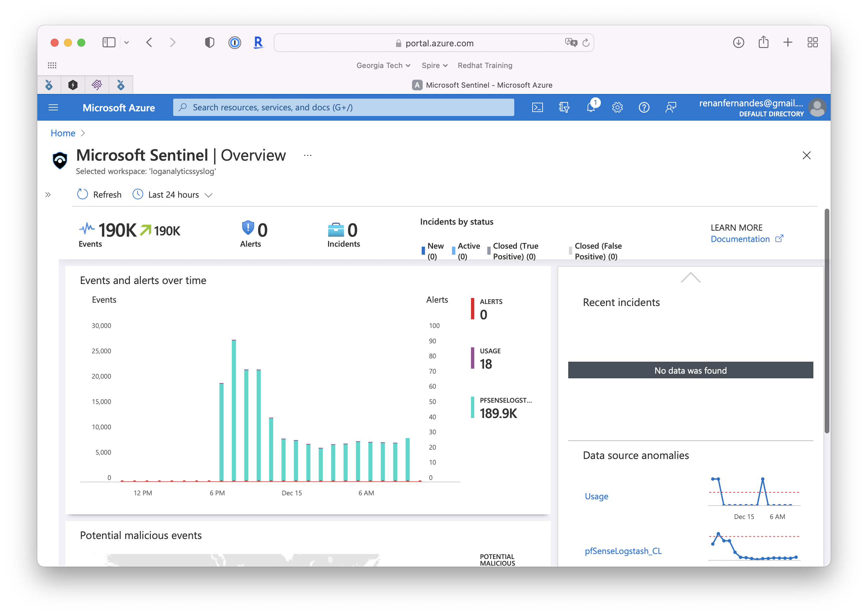
Task: Click the New (0) blue status swatch
Action: pyautogui.click(x=423, y=251)
